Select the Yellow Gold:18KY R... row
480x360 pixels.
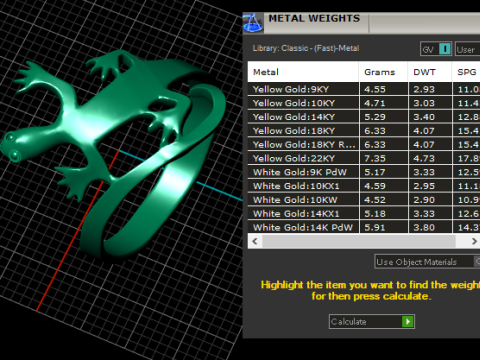coord(364,145)
